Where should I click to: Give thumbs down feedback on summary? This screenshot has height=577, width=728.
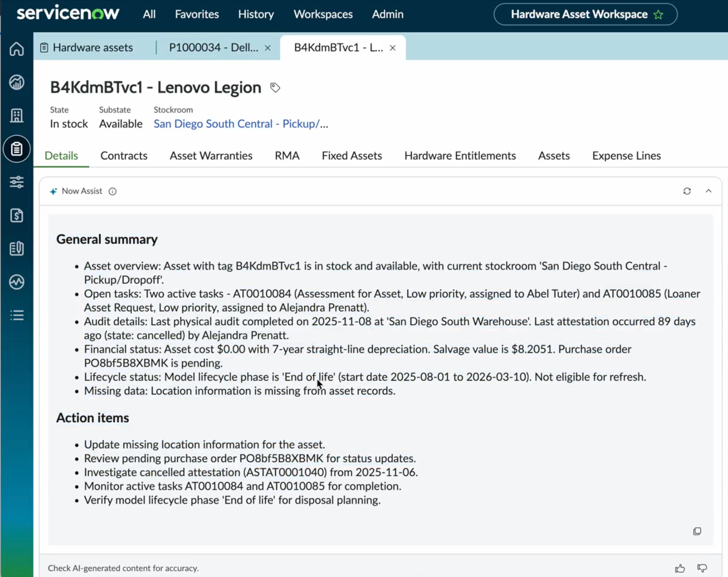pos(702,568)
